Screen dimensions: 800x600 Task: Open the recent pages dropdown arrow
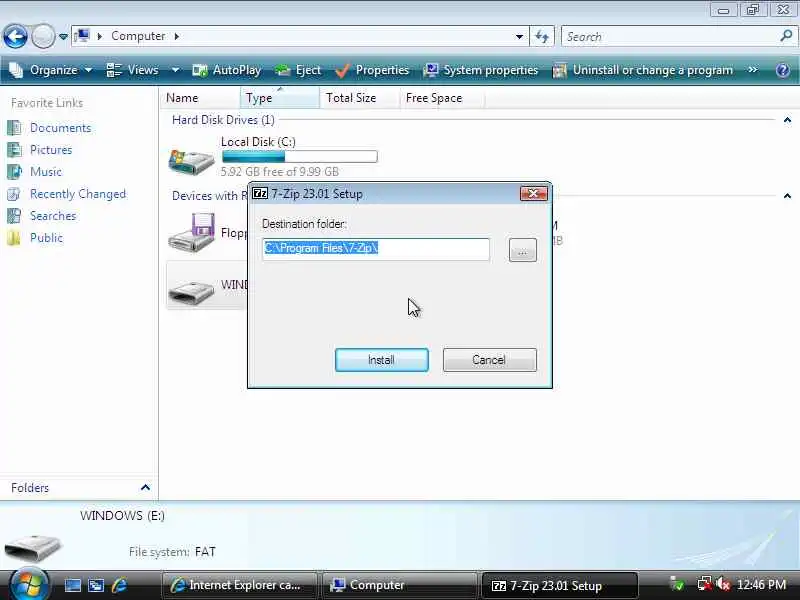point(63,37)
